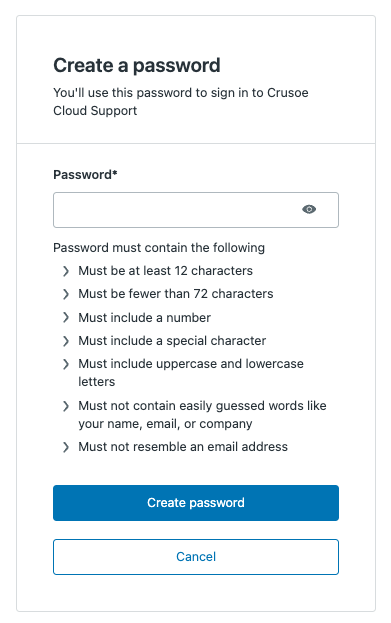Click the 'Must include a special character' text
This screenshot has height=623, width=391.
coord(172,341)
